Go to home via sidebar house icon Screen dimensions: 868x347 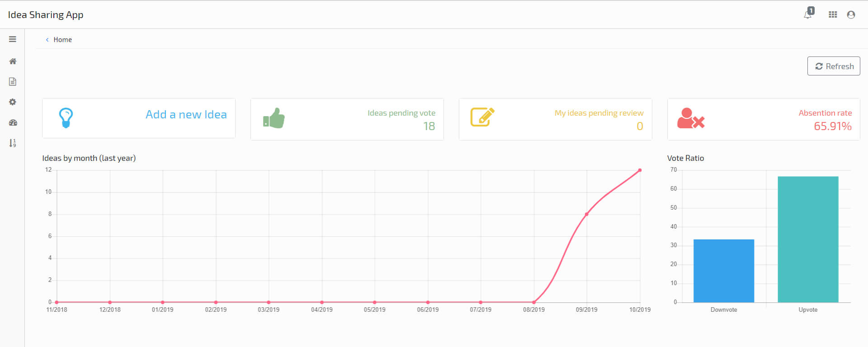13,61
